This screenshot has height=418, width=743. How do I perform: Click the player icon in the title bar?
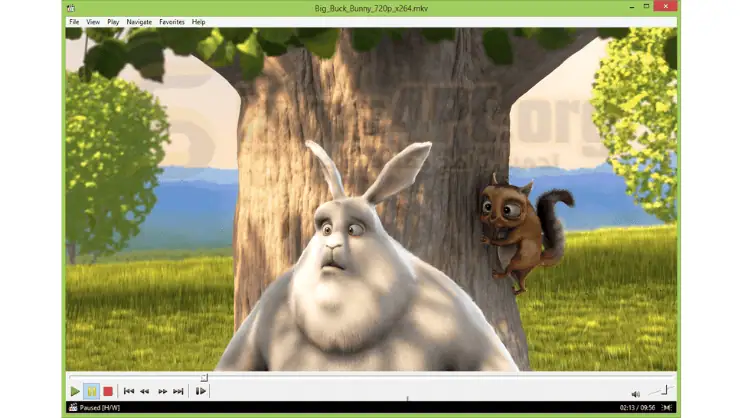pos(71,8)
